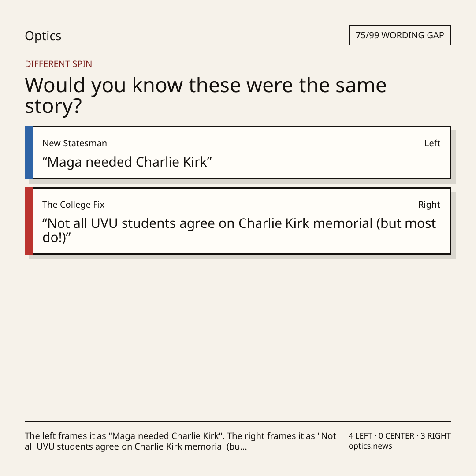Click The College Fix source name

click(x=74, y=205)
